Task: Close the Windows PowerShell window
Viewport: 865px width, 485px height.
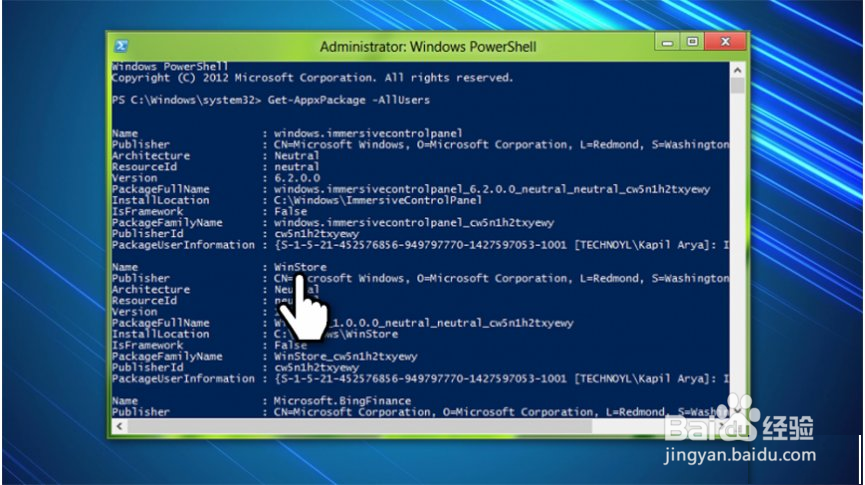Action: point(725,42)
